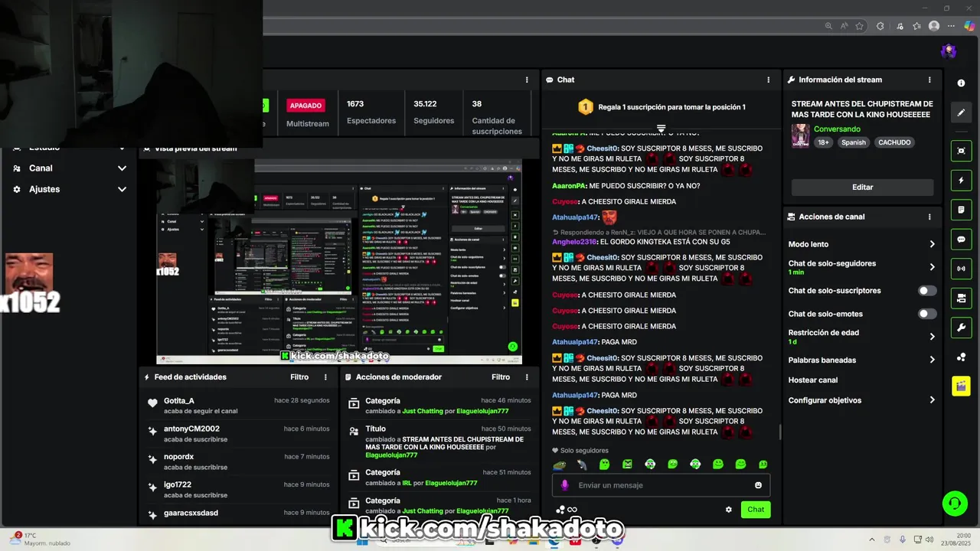Open the info icon in right sidebar

pos(962,83)
